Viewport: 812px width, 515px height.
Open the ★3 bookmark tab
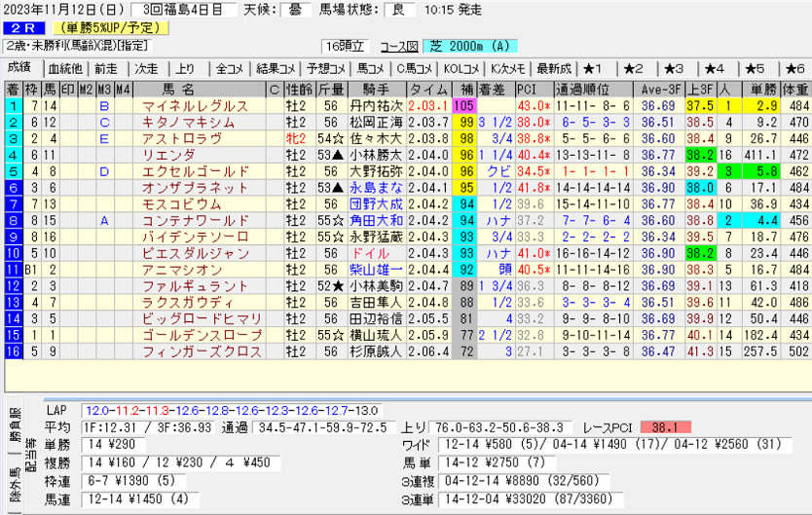674,68
